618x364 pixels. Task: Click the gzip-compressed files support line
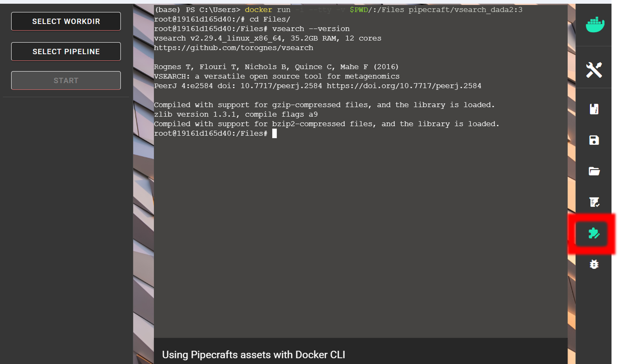324,105
